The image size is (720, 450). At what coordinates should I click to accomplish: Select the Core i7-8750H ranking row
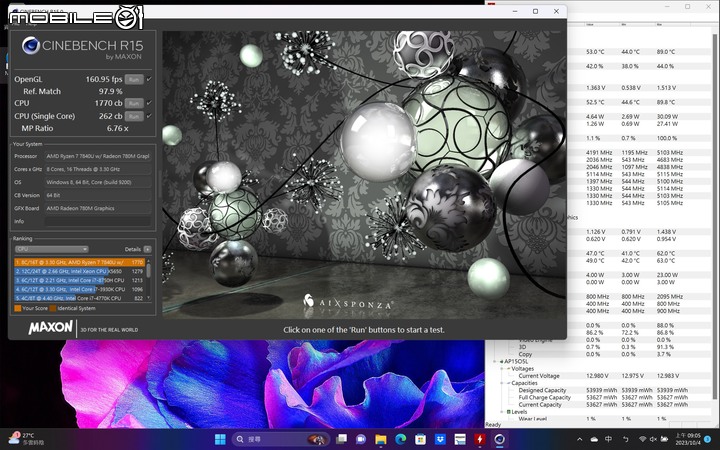point(79,280)
